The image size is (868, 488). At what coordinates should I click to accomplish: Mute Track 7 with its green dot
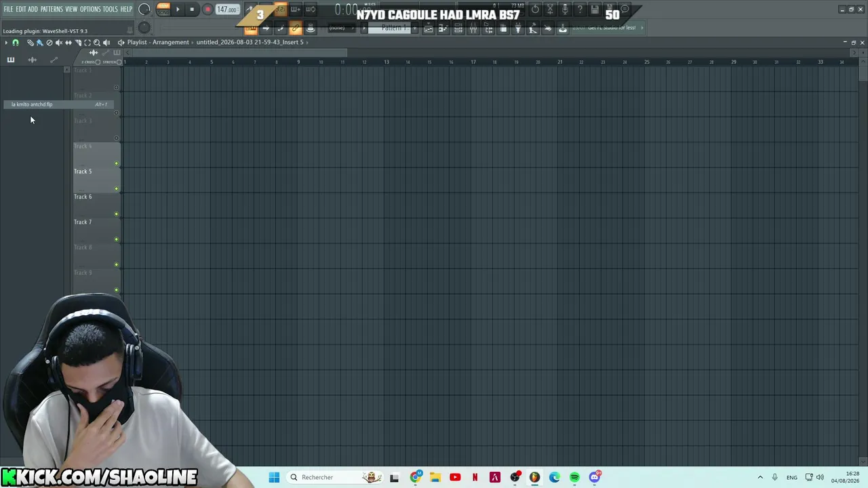[x=117, y=239]
